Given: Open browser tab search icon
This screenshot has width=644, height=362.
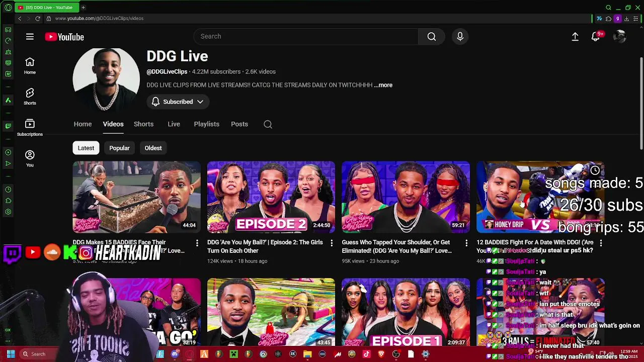Looking at the screenshot, I should (x=608, y=8).
